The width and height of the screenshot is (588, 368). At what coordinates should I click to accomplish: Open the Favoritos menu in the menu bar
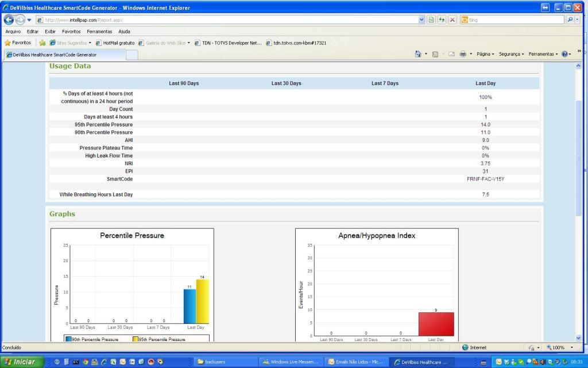tap(71, 32)
